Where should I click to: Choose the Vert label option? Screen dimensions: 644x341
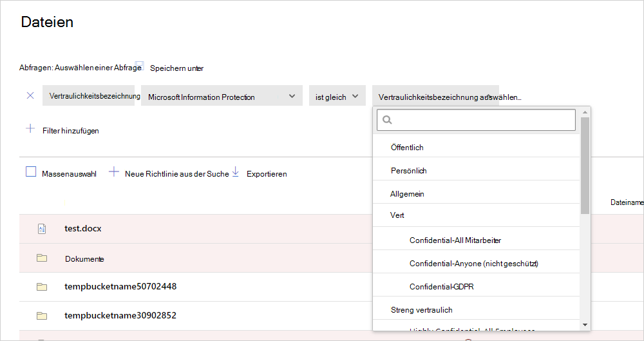[476, 215]
